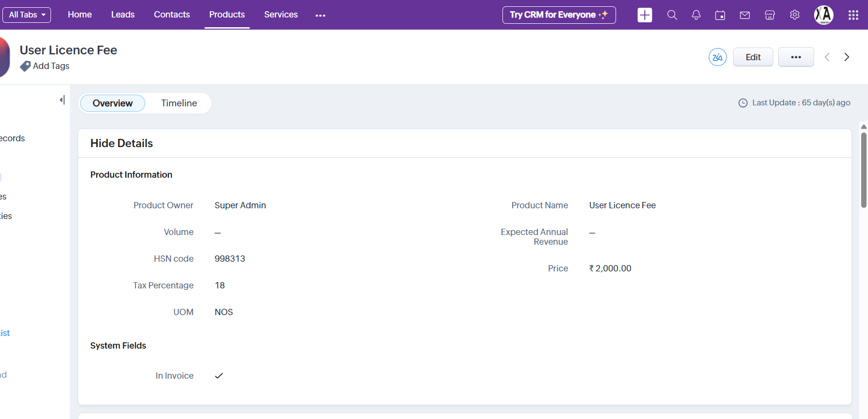Viewport: 868px width, 419px height.
Task: Open the settings gear icon
Action: point(795,15)
